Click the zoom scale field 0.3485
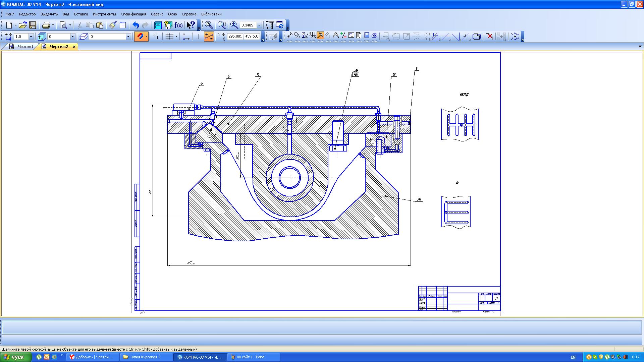The image size is (644, 362). 248,25
